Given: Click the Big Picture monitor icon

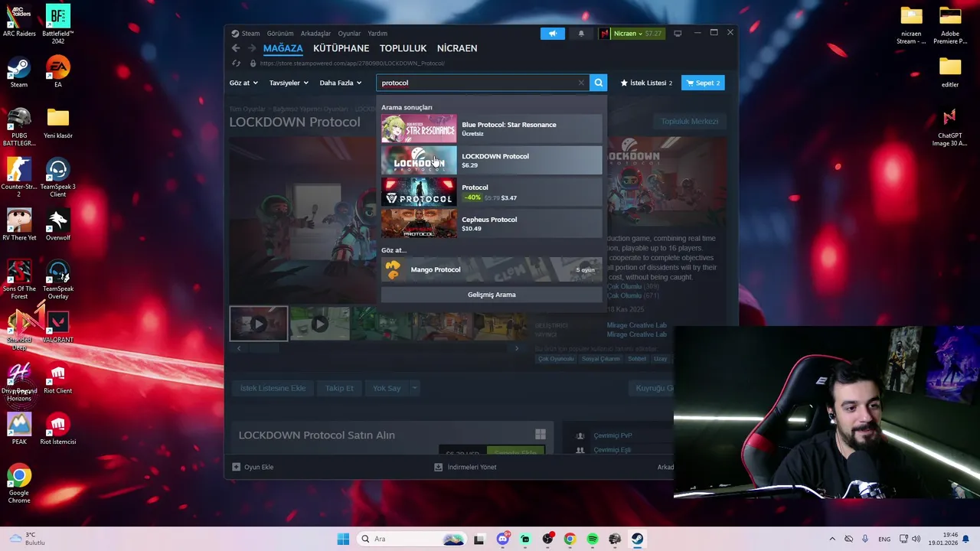Looking at the screenshot, I should point(678,34).
